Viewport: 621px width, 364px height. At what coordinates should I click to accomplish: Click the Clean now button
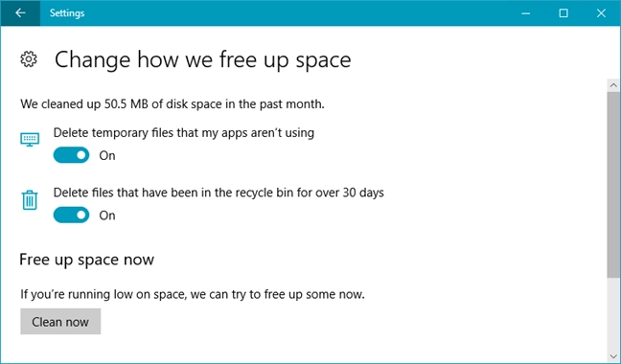pyautogui.click(x=60, y=322)
